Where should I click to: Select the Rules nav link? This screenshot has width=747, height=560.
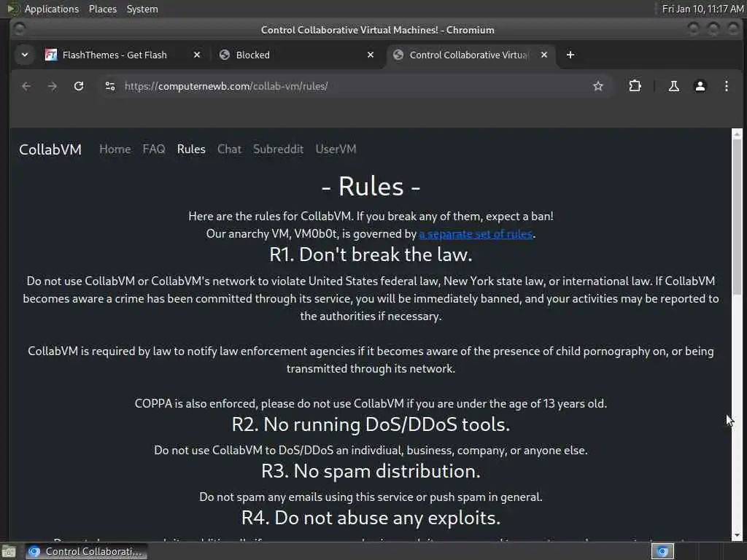pos(191,149)
